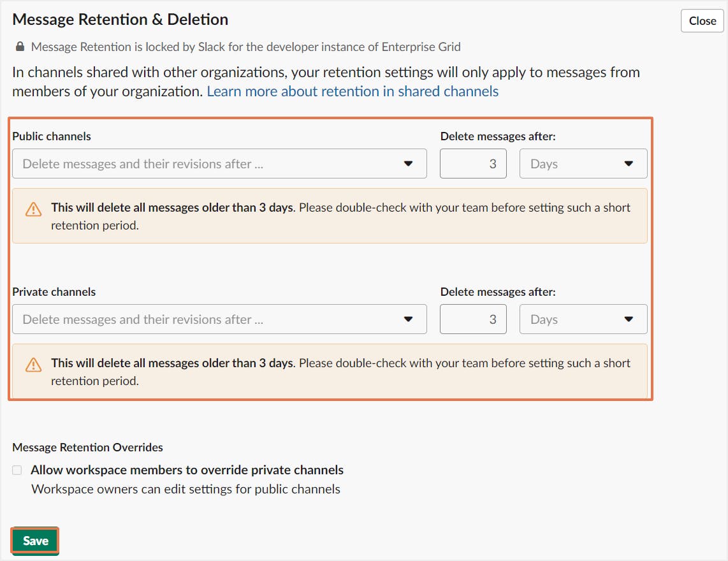This screenshot has width=728, height=561.
Task: Click the Private channels number-of-days field
Action: (473, 319)
